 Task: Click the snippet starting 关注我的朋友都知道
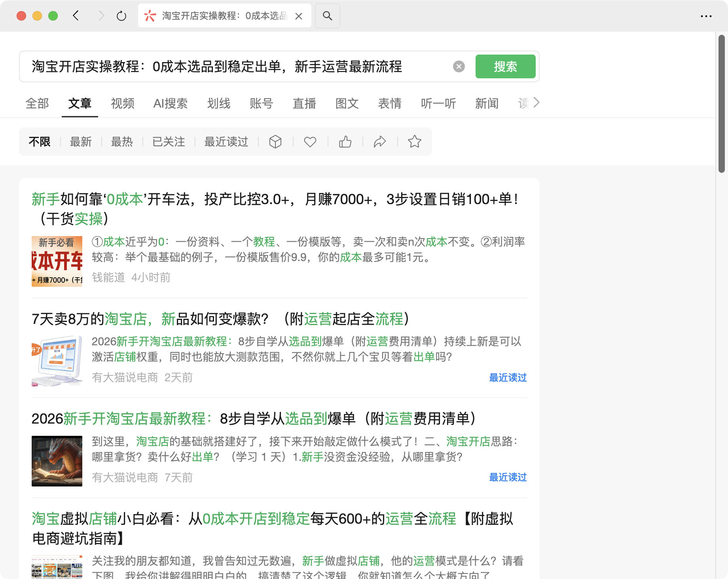308,567
